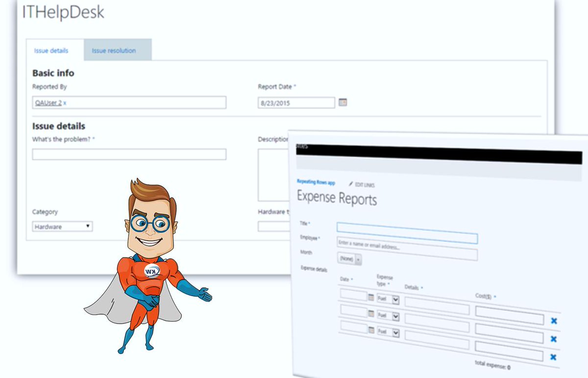Screen dimensions: 588x378
Task: Click the Reported By people picker field
Action: point(129,102)
